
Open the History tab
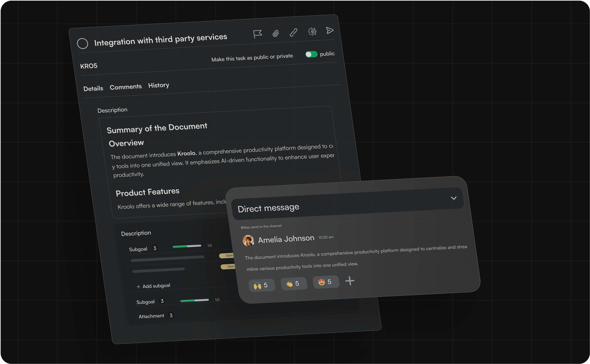click(x=159, y=85)
